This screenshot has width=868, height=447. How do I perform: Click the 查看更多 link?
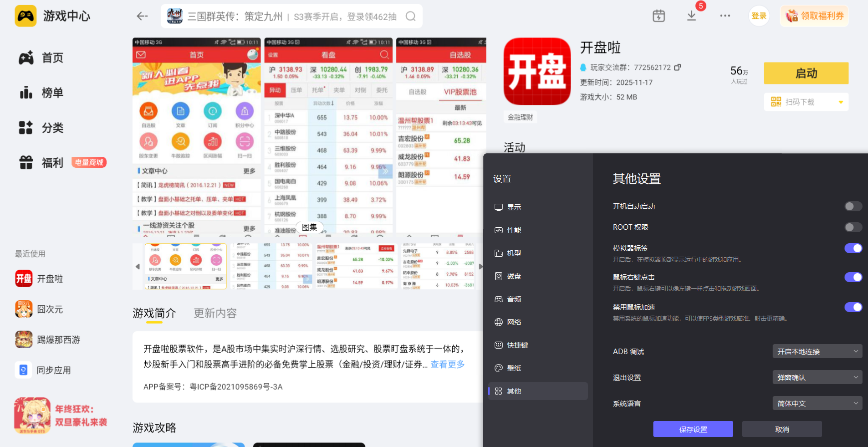coord(448,364)
